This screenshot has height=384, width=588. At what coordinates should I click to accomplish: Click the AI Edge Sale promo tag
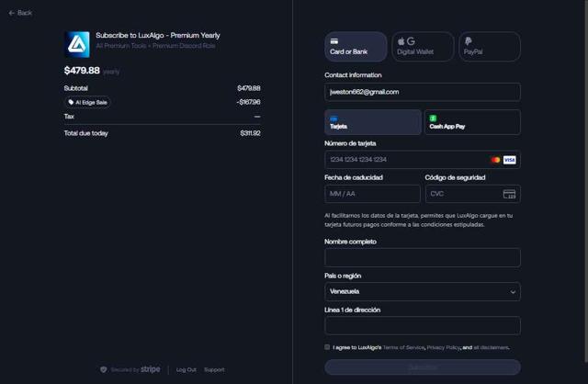coord(88,102)
